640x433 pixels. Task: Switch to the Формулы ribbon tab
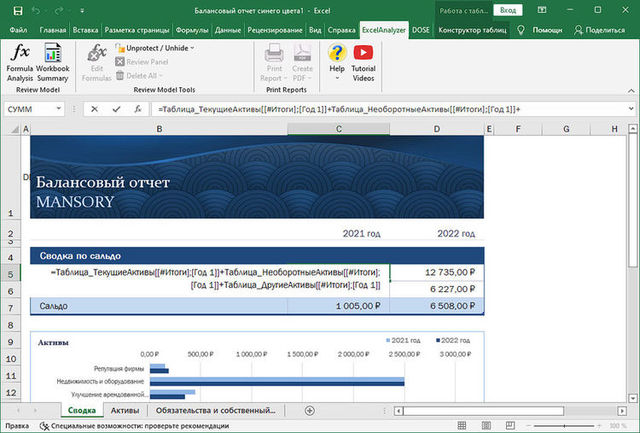click(192, 30)
